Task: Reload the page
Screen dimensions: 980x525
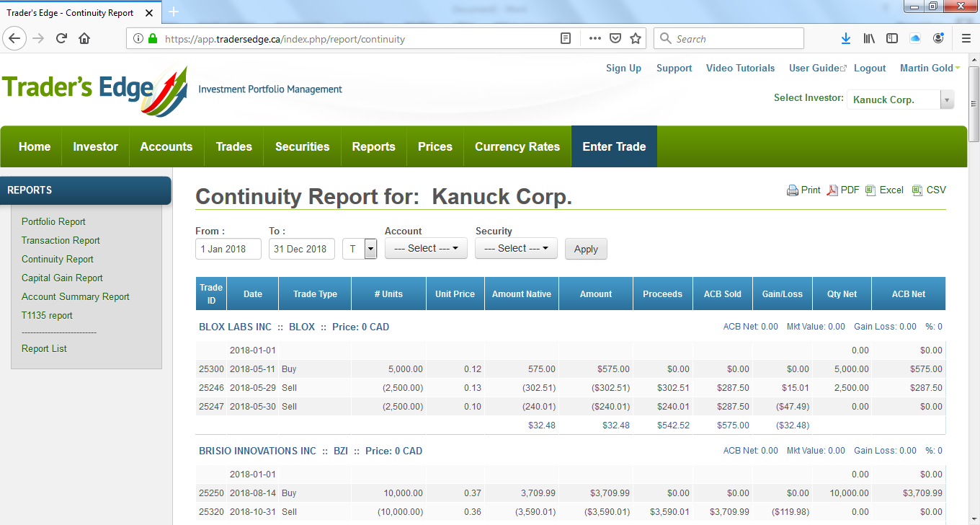Action: (x=61, y=38)
